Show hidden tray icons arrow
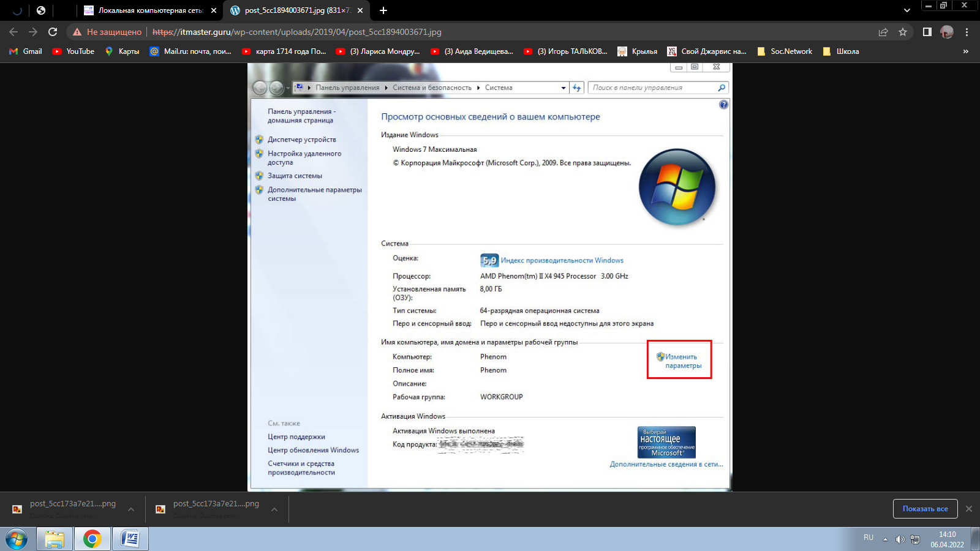This screenshot has height=551, width=980. pos(885,539)
